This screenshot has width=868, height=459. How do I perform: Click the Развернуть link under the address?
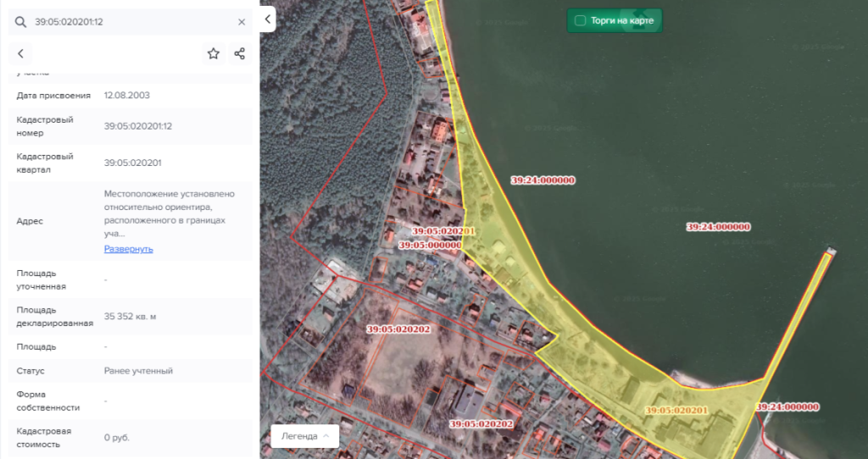point(128,249)
